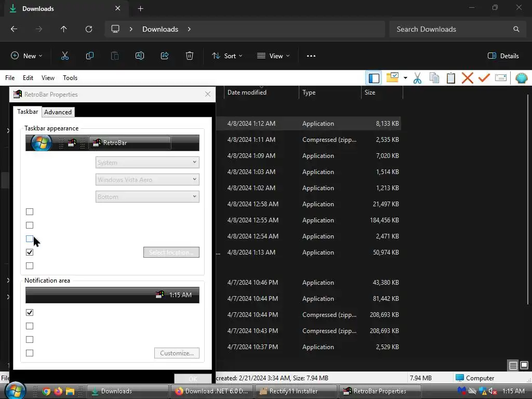Viewport: 532px width, 399px height.
Task: Click the computer icon in address bar
Action: pos(115,29)
